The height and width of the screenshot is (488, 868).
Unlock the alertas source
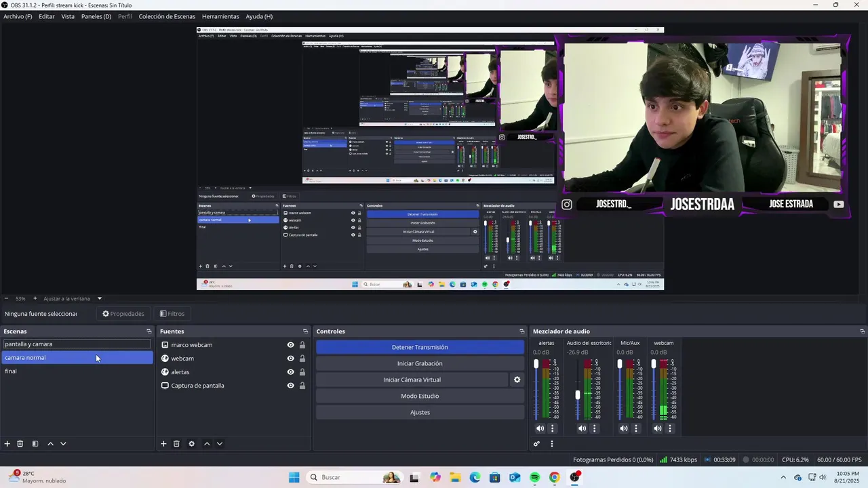pos(302,372)
